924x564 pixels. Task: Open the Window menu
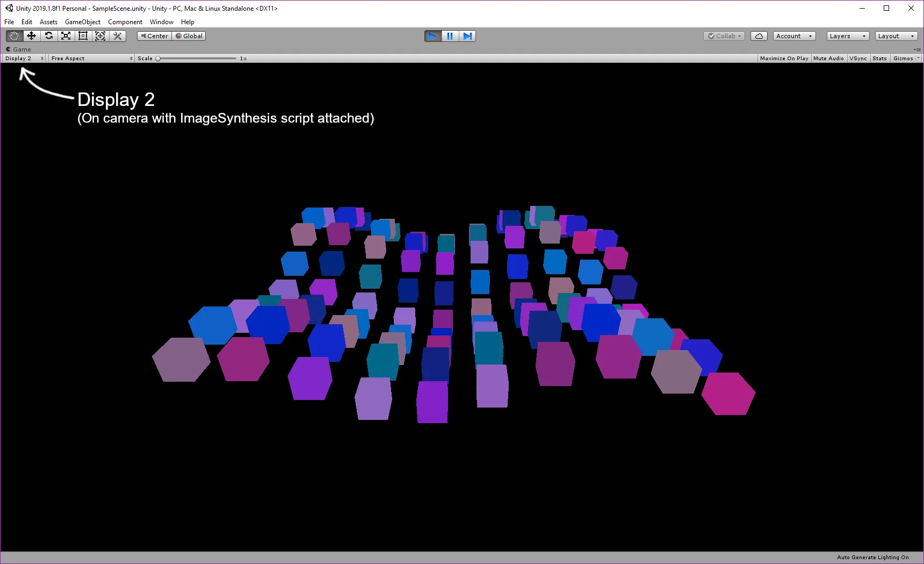162,22
